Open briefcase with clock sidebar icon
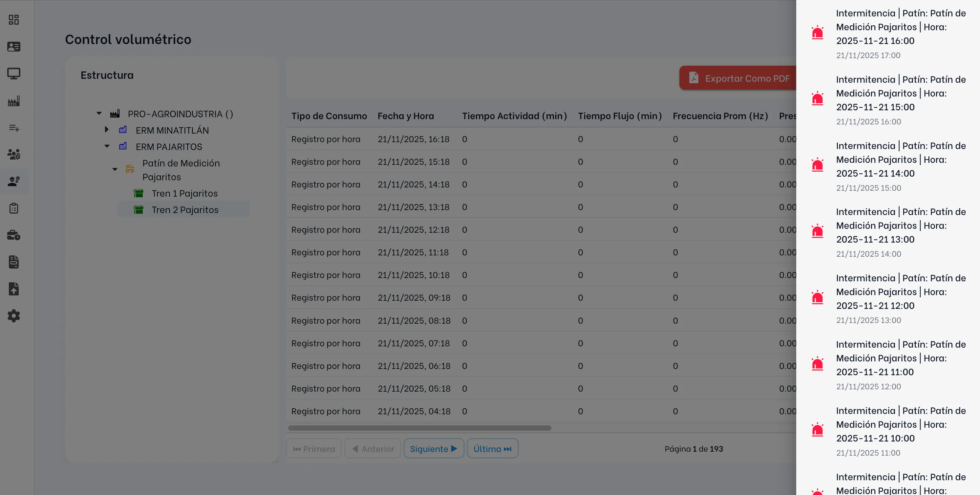Image resolution: width=980 pixels, height=495 pixels. click(x=14, y=235)
